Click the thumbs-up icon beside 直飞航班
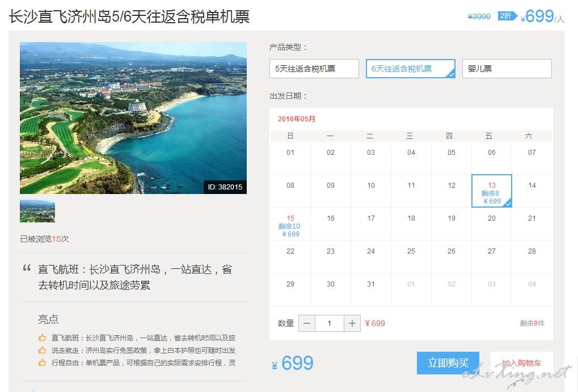 (42, 338)
